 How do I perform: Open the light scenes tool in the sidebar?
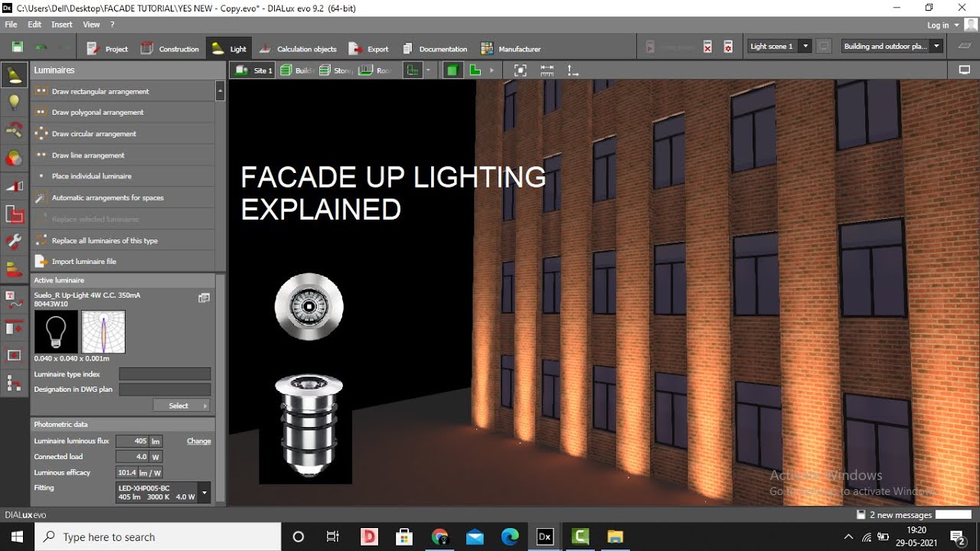coord(14,131)
